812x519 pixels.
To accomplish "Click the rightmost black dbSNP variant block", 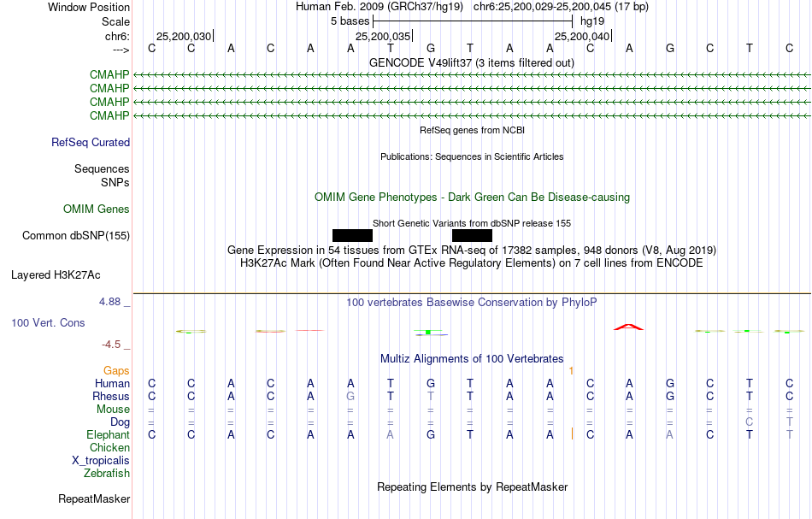I will [x=472, y=236].
